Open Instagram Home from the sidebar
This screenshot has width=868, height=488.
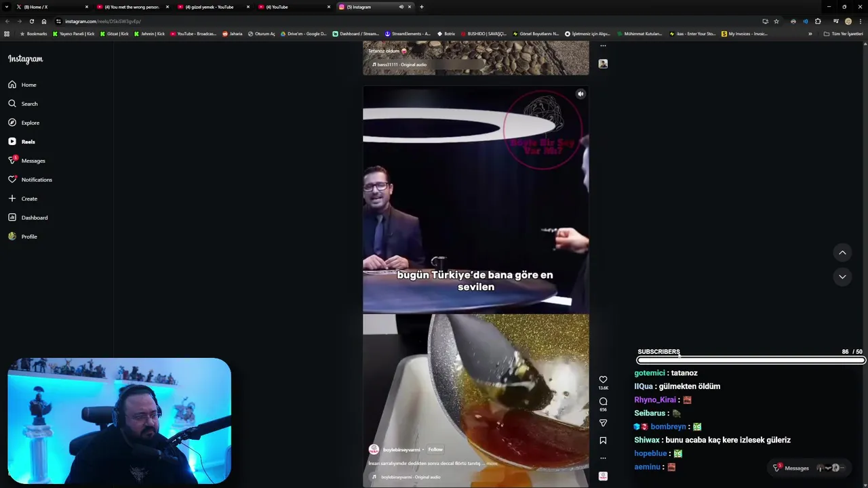pyautogui.click(x=22, y=85)
